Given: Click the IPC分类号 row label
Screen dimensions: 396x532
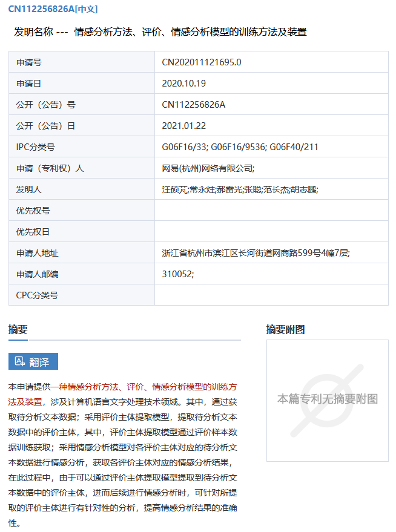Looking at the screenshot, I should (x=35, y=147).
